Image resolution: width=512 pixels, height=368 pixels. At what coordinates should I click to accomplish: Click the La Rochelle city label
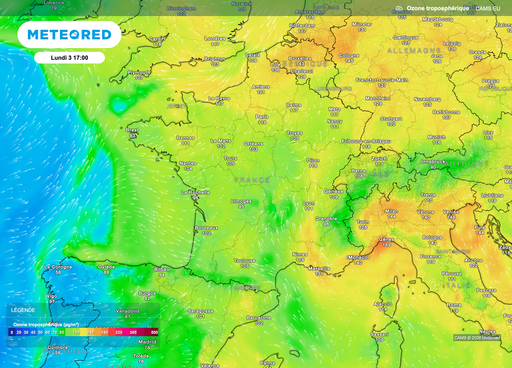(195, 192)
